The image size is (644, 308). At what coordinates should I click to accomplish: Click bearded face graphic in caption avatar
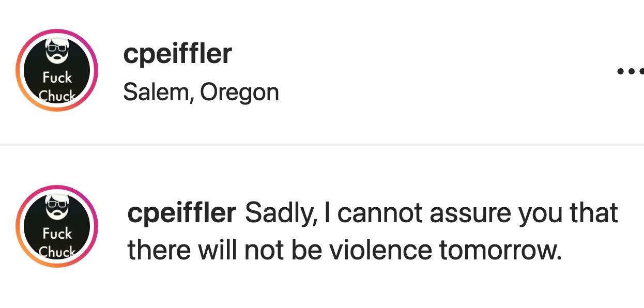tap(57, 207)
